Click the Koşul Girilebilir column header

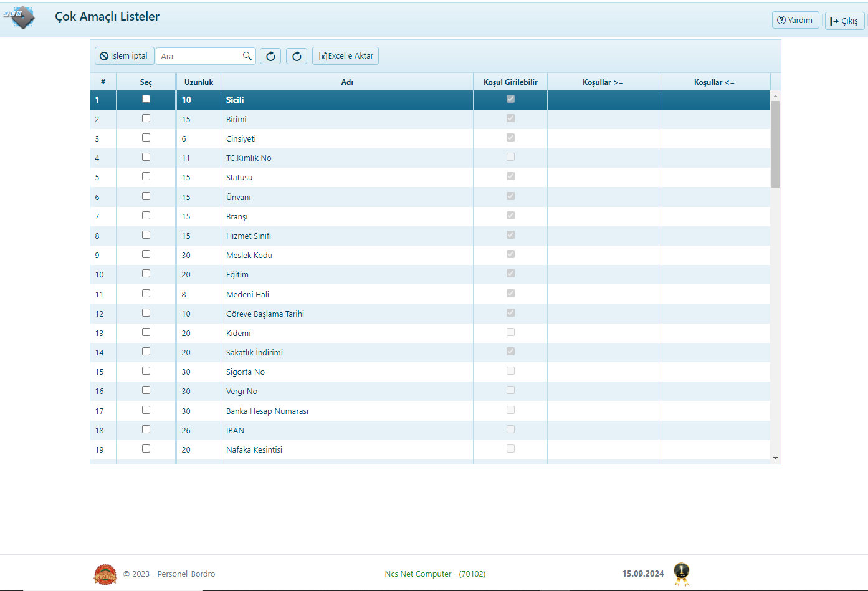click(510, 82)
